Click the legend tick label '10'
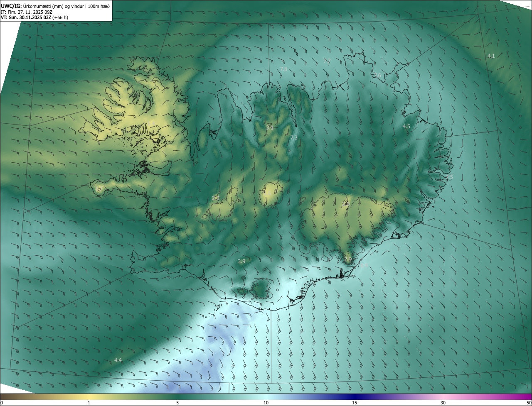 tap(266, 403)
